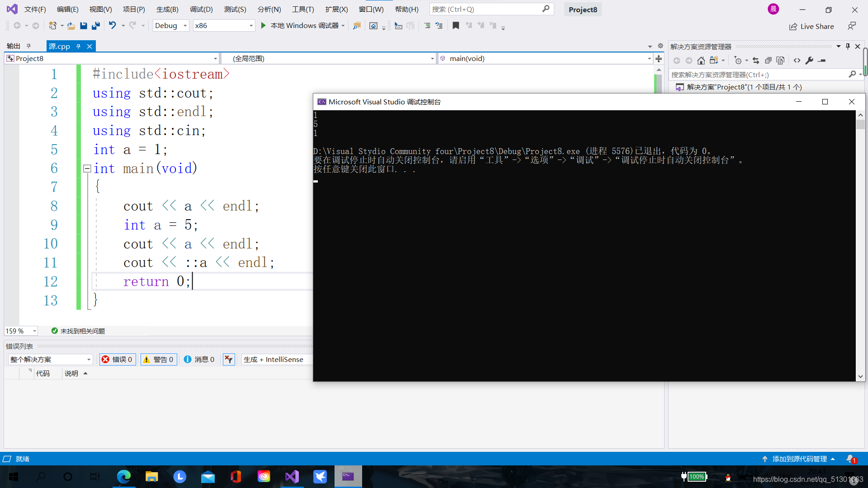Open Microsoft Edge from the taskbar

[x=123, y=477]
